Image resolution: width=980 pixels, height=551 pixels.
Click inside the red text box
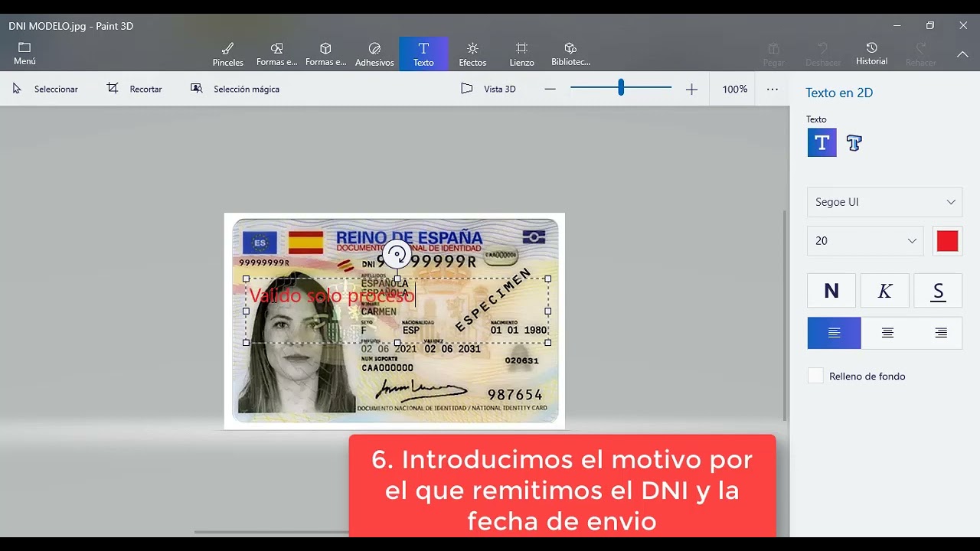pos(397,311)
